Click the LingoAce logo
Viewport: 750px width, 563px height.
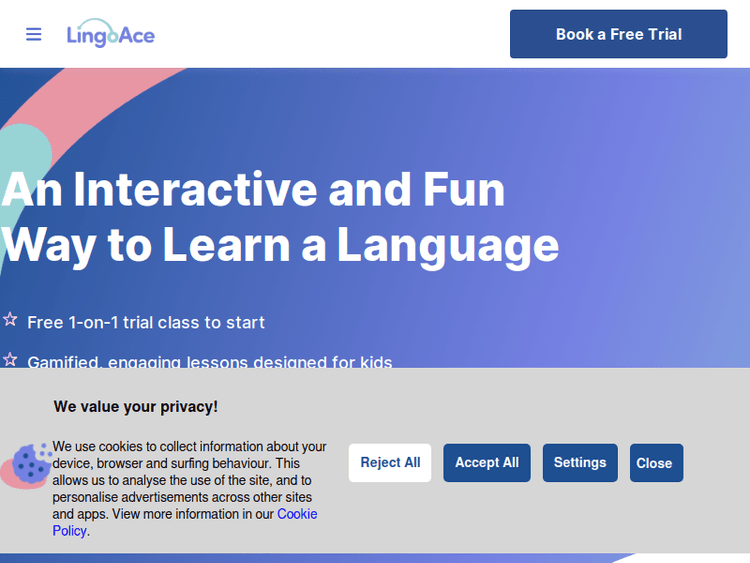(110, 35)
